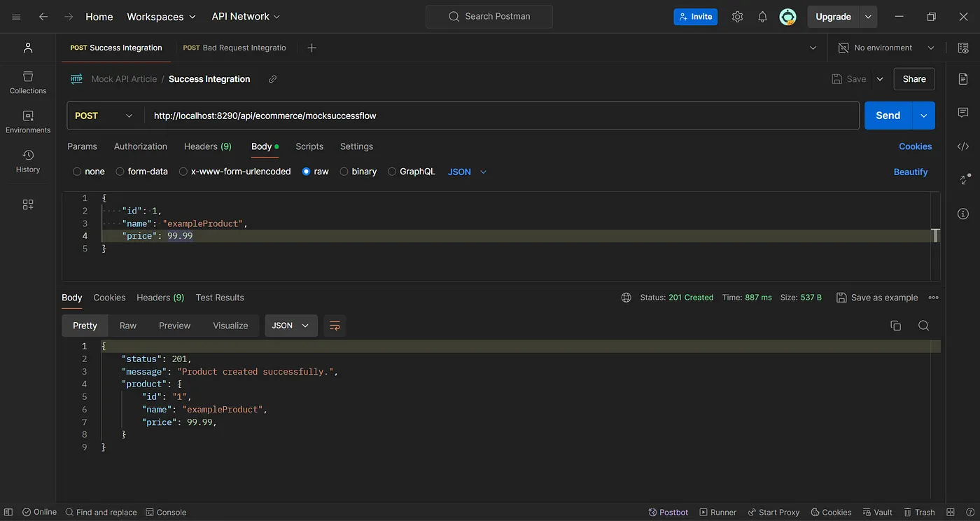Select the raw body type

(x=307, y=172)
